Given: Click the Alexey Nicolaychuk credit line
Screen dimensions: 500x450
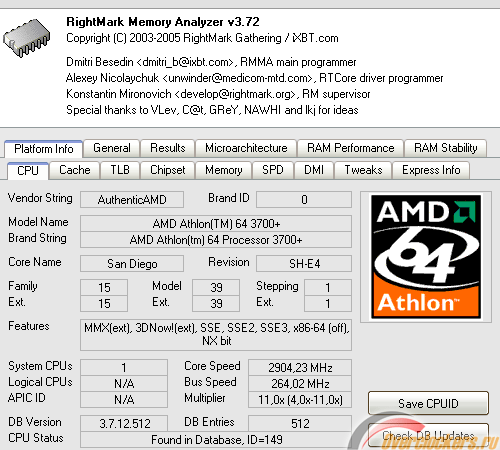Looking at the screenshot, I should pyautogui.click(x=255, y=78).
